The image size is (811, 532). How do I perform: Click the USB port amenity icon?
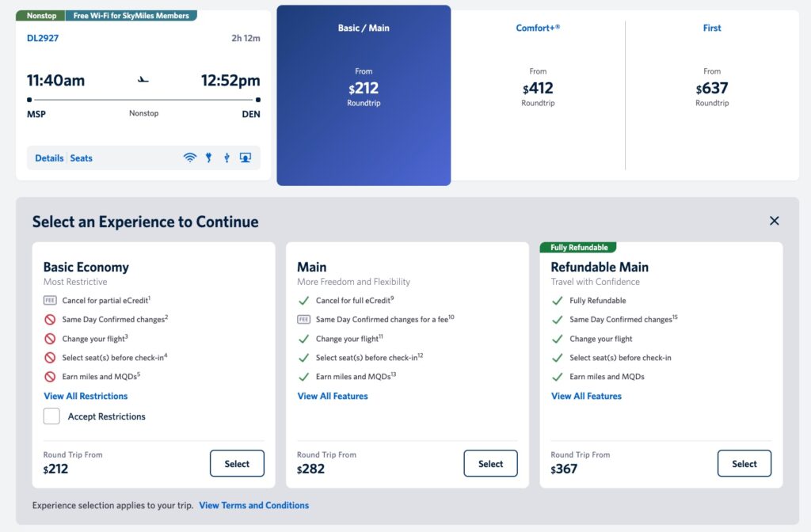coord(227,158)
